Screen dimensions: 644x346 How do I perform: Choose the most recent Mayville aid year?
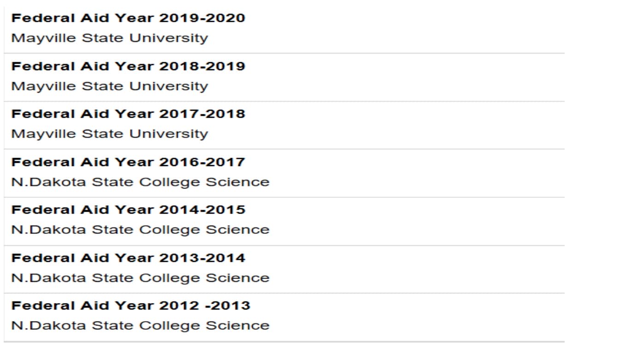click(128, 18)
